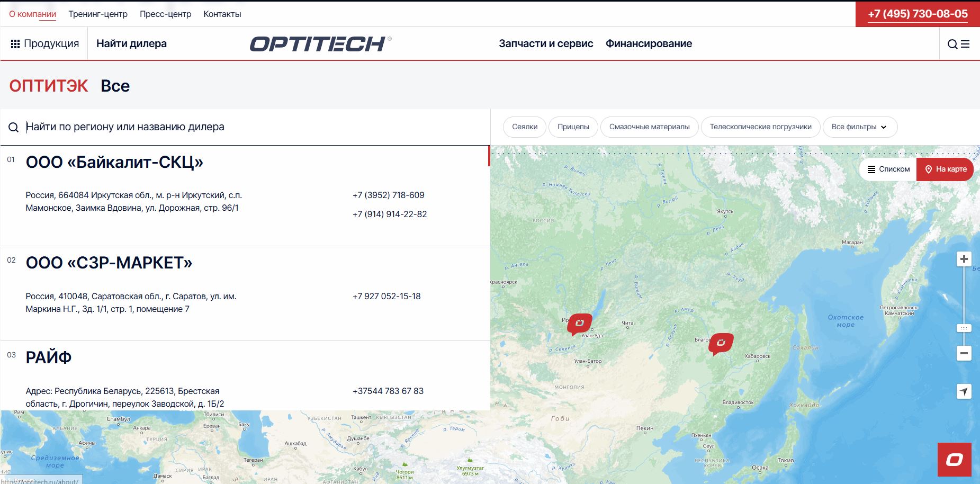The image size is (980, 484).
Task: Click phone +7 (914) 914-22-82
Action: [x=390, y=214]
